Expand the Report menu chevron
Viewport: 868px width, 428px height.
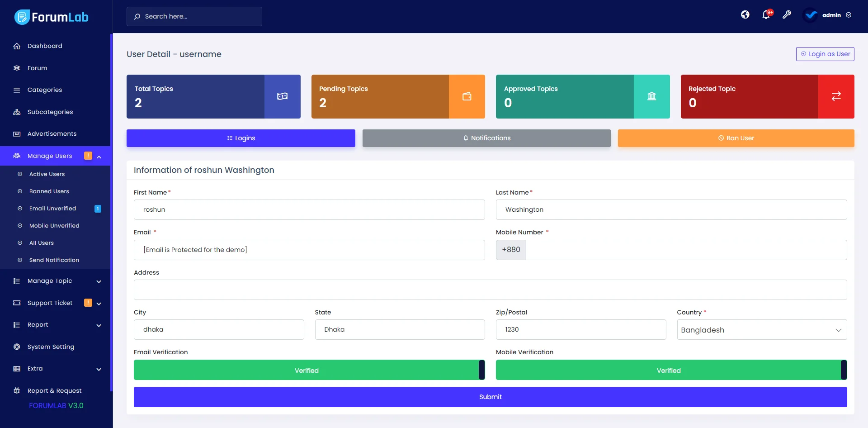(x=99, y=325)
